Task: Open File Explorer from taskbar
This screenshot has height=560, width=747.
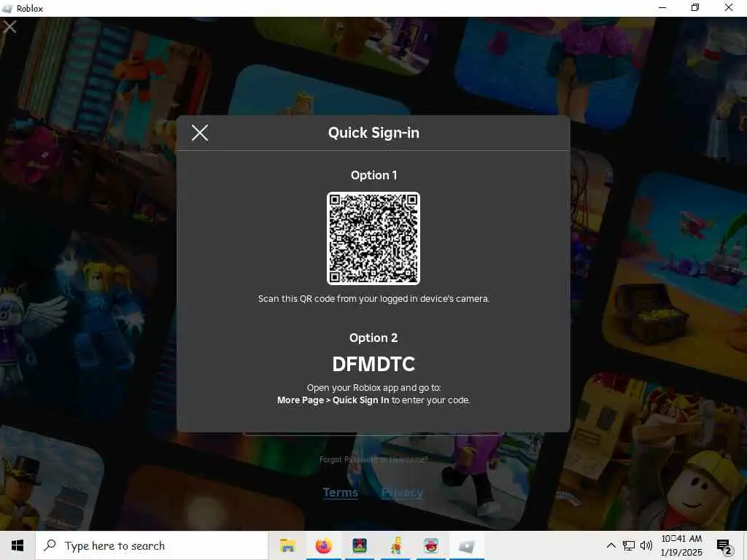Action: pos(287,545)
